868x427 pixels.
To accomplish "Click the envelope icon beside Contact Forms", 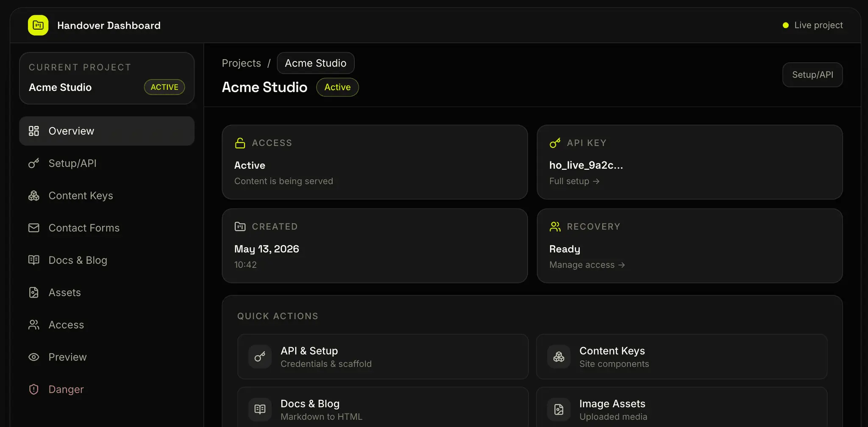I will point(34,228).
